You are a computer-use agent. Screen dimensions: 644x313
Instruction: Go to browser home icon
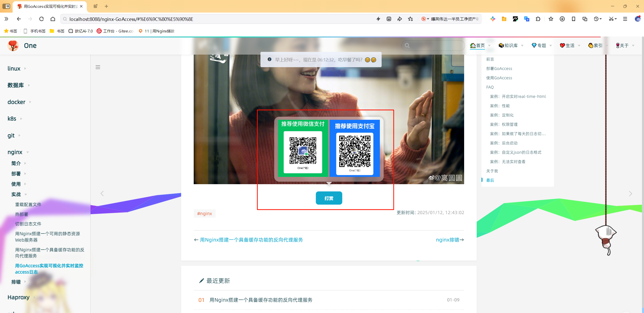click(53, 19)
